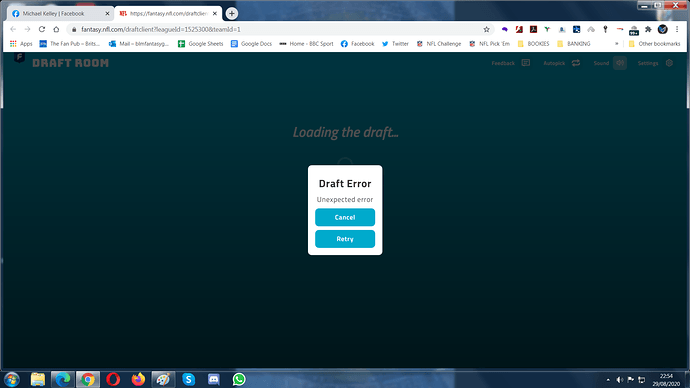Expand the Other bookmarks folder

(x=654, y=44)
